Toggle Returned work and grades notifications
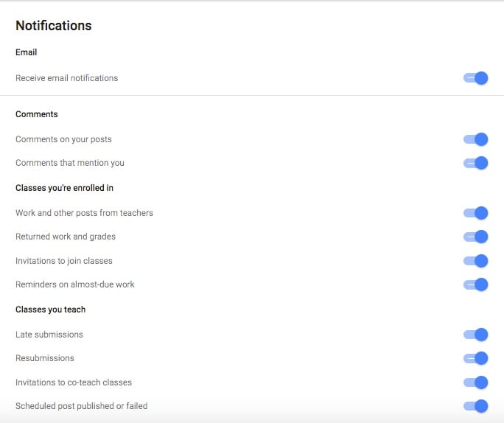 click(476, 237)
